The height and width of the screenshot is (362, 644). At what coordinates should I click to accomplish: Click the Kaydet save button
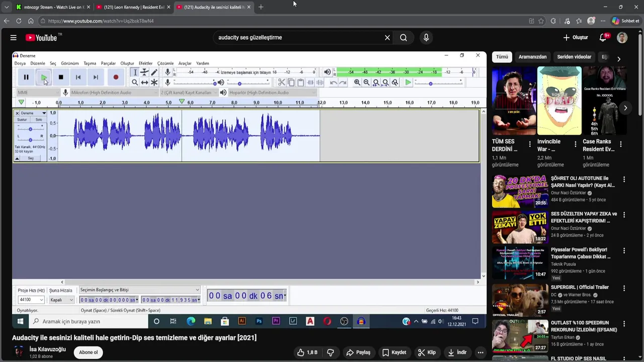tap(394, 352)
